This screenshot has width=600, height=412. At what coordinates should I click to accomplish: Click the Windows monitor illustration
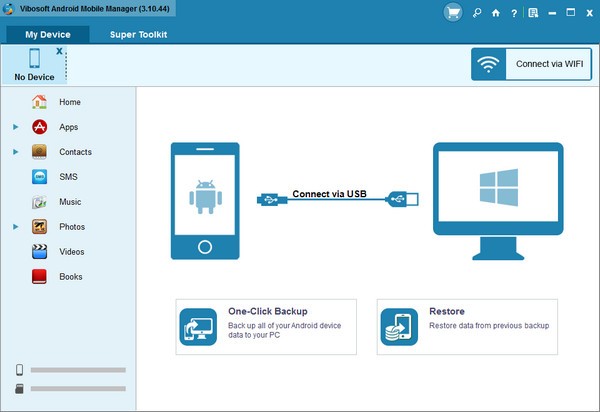point(498,201)
